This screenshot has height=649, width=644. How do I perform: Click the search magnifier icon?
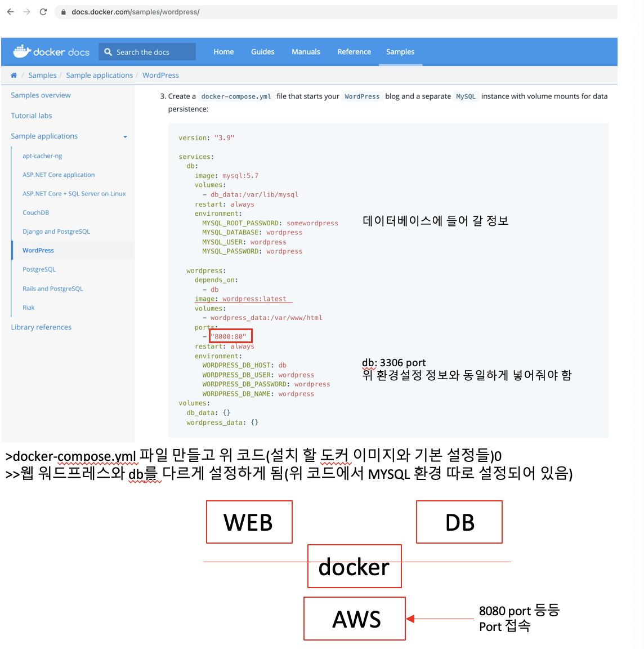(108, 52)
